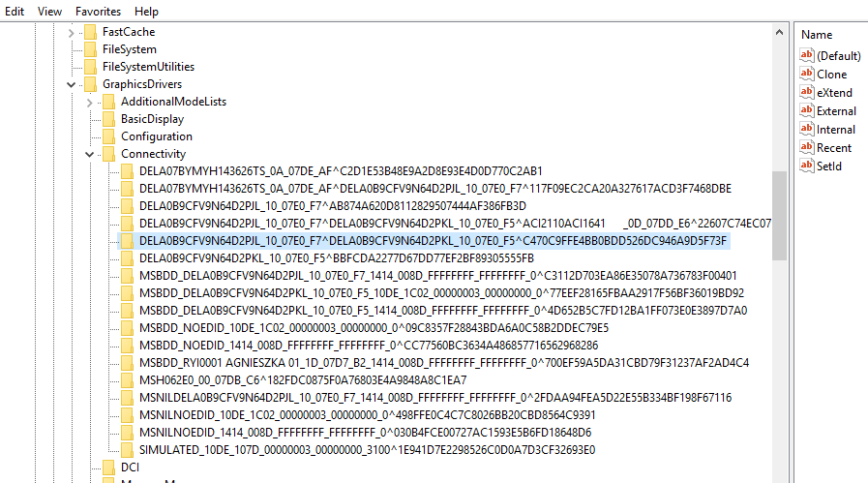This screenshot has height=483, width=868.
Task: Click the BasicDisplay folder icon
Action: tap(109, 119)
